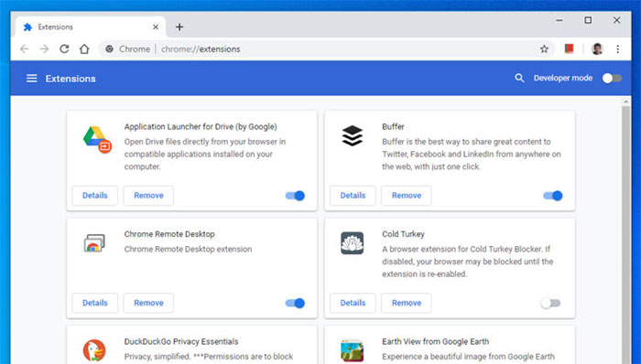Click the "Buffer" extension title

393,126
